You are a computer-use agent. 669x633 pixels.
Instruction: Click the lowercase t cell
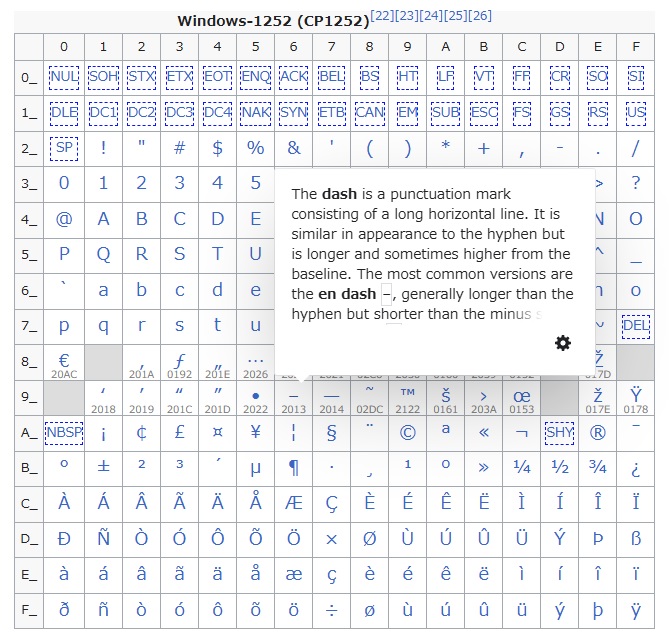pyautogui.click(x=217, y=326)
